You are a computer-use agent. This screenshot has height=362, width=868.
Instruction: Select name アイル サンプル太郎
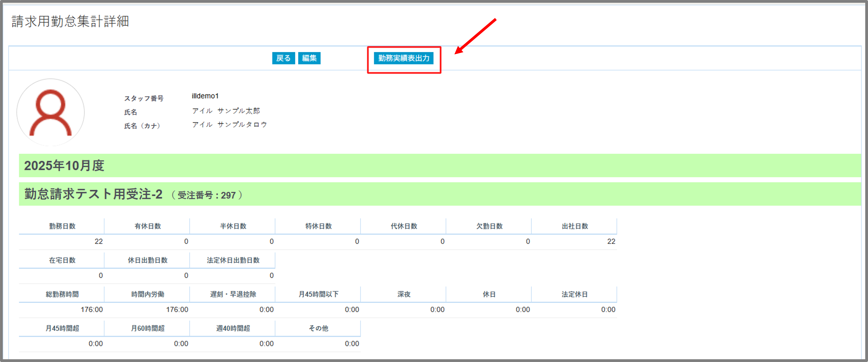226,111
